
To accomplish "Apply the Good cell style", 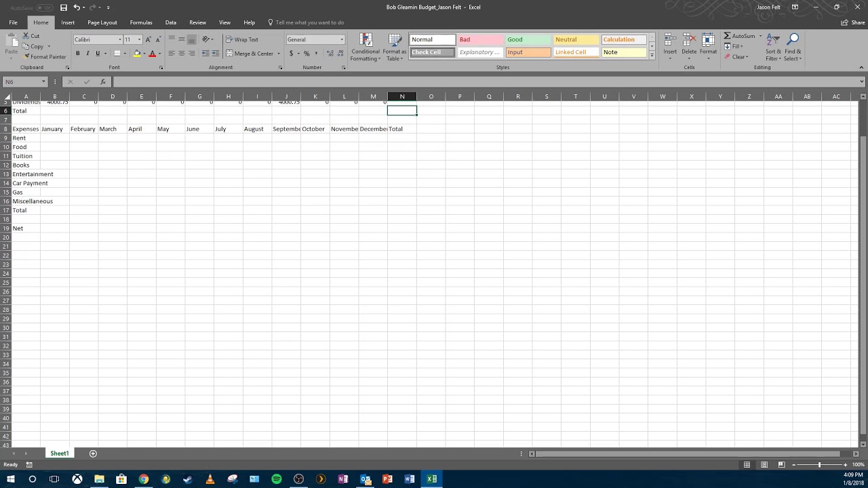I will [x=527, y=39].
